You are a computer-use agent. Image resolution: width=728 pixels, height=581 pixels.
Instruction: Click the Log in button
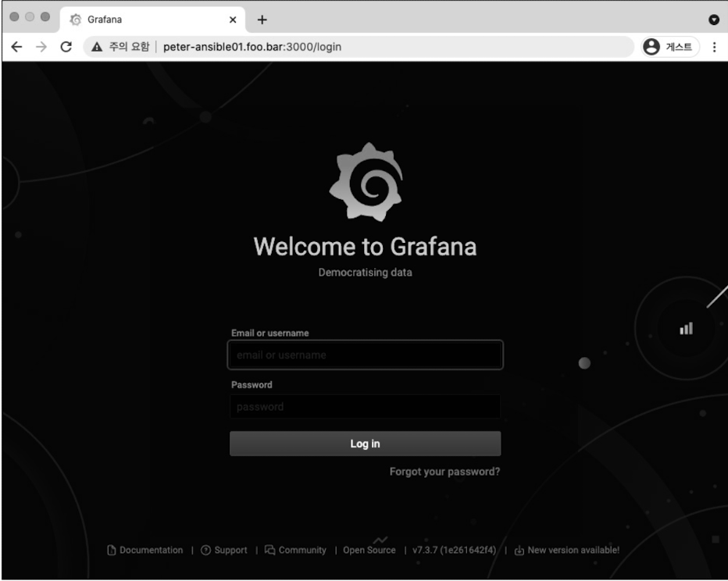point(365,444)
